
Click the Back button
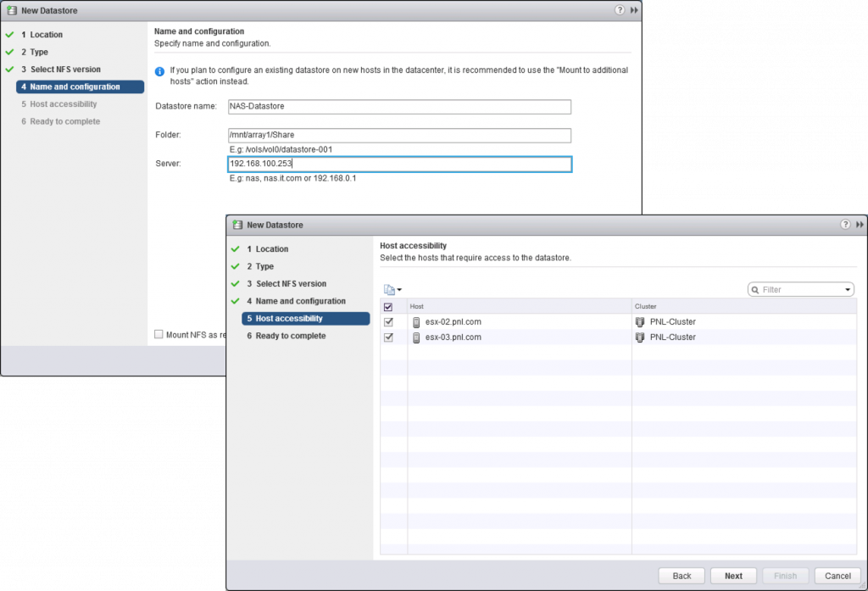tap(681, 575)
